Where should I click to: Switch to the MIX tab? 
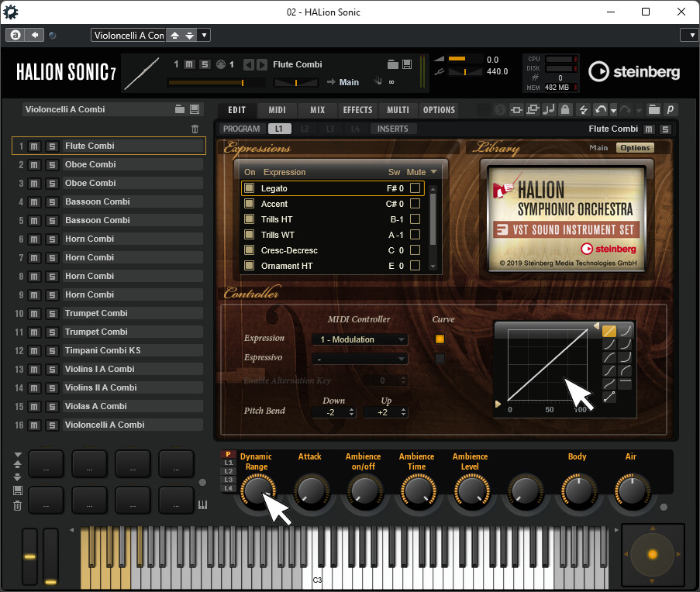pos(317,110)
